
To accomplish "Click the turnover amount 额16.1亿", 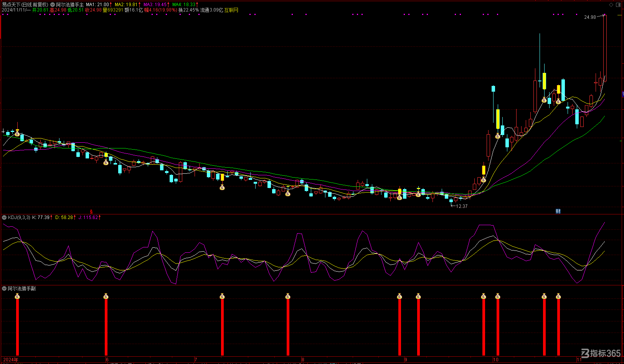I will point(134,10).
